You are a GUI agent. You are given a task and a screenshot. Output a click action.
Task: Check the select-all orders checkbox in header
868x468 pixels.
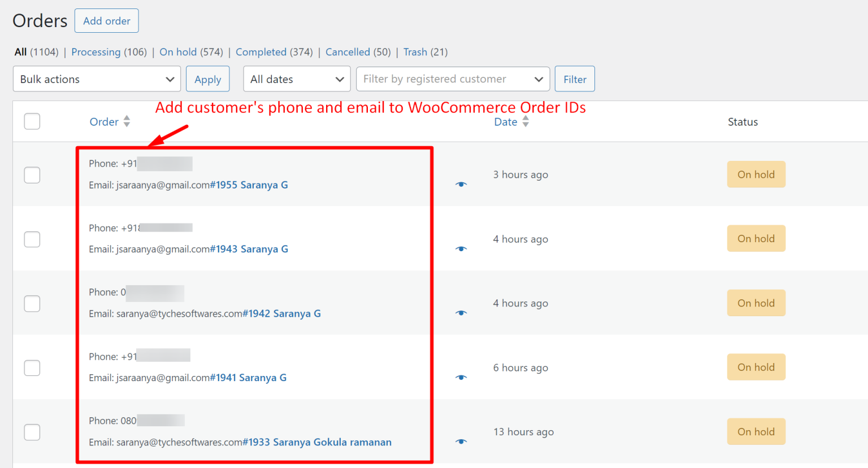32,121
